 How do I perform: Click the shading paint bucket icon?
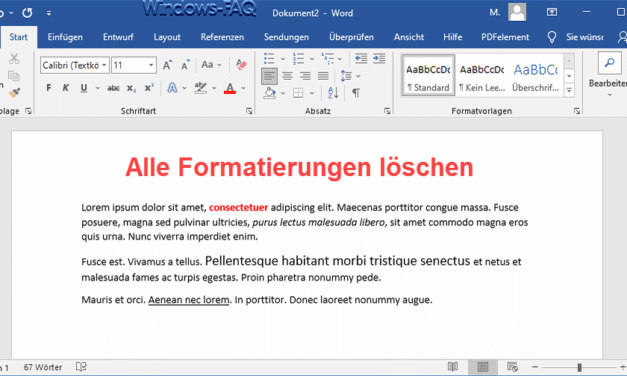(270, 93)
